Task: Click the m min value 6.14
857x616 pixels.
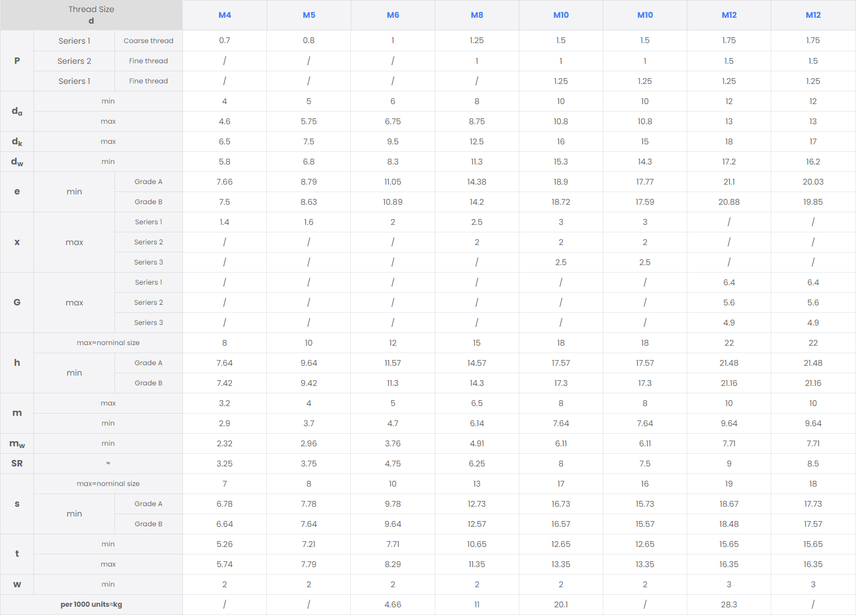Action: (477, 423)
